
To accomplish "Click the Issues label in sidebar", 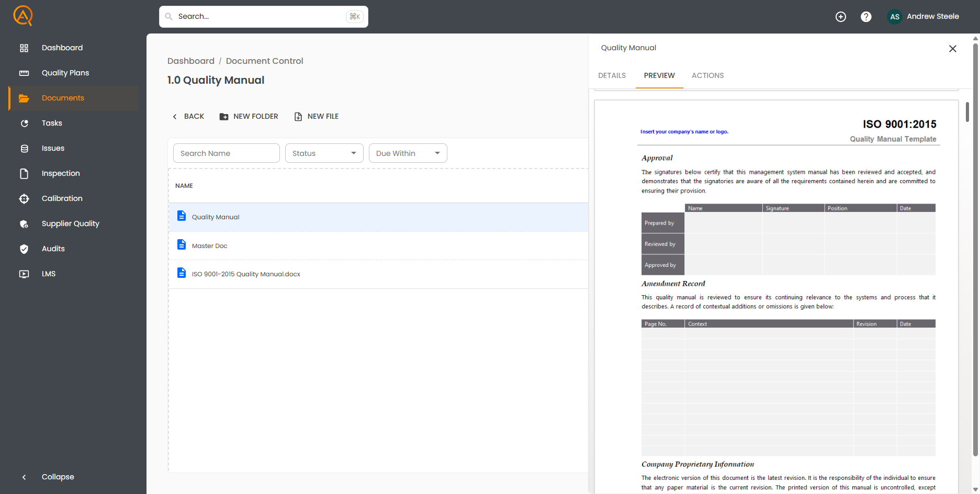I will pyautogui.click(x=53, y=149).
